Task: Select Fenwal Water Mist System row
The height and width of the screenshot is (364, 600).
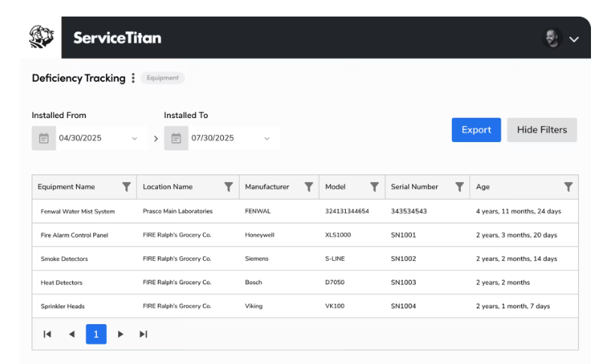Action: pos(305,211)
